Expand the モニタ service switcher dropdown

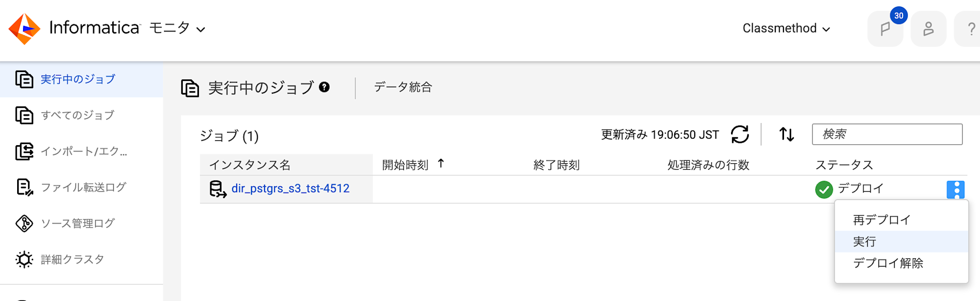click(x=176, y=28)
